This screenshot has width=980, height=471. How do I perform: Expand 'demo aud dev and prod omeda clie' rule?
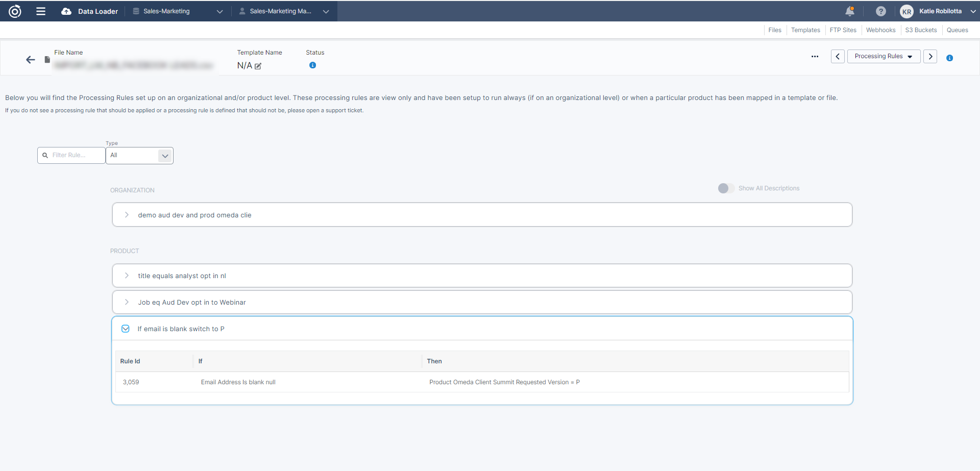[x=127, y=215]
